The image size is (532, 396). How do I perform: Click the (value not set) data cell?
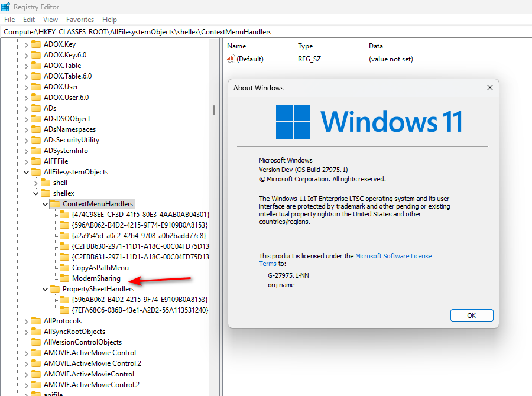tap(391, 59)
